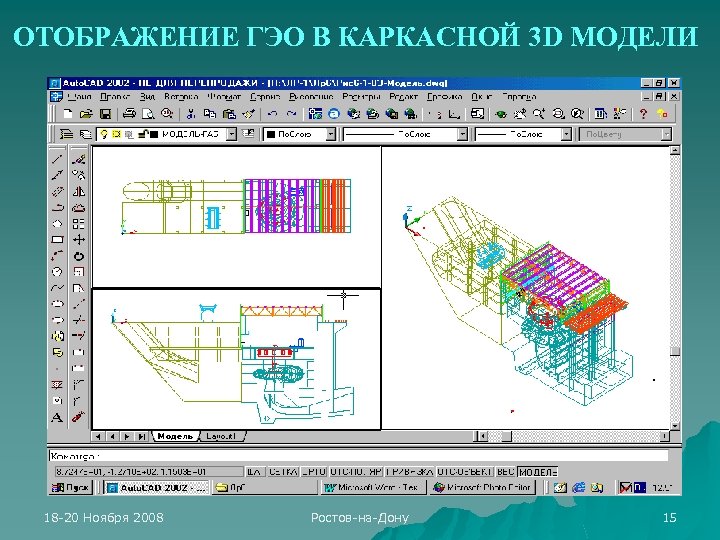
Task: Open the Layers manager icon
Action: coord(67,134)
